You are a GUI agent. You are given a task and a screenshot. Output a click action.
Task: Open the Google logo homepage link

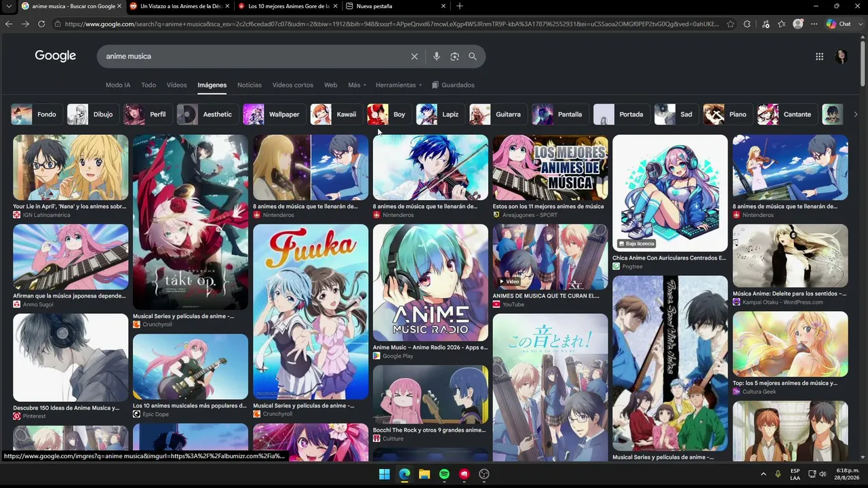[x=56, y=56]
